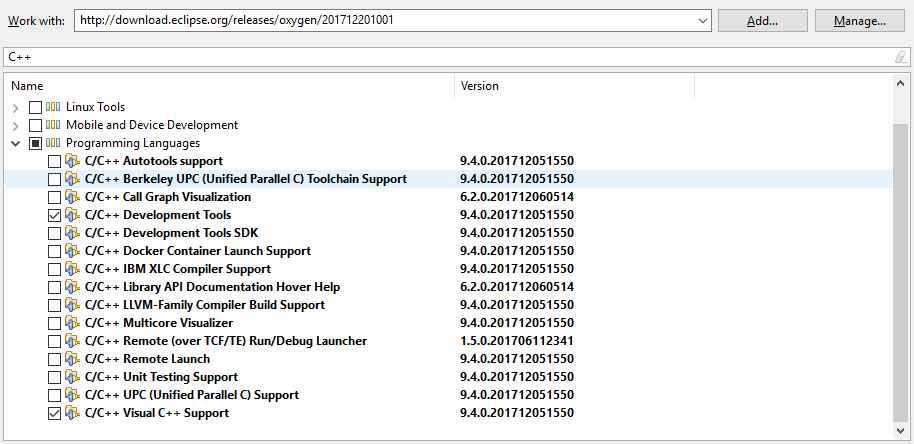
Task: Open the Work with site dropdown
Action: click(x=702, y=20)
